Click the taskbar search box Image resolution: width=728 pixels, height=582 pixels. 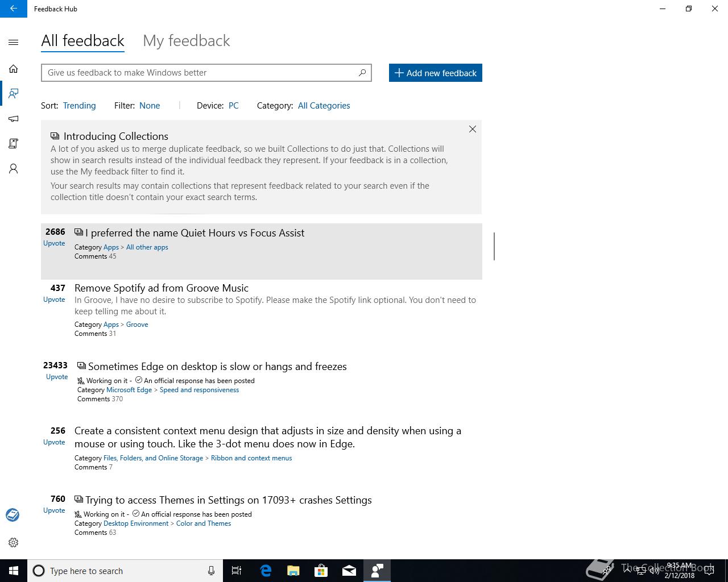125,571
